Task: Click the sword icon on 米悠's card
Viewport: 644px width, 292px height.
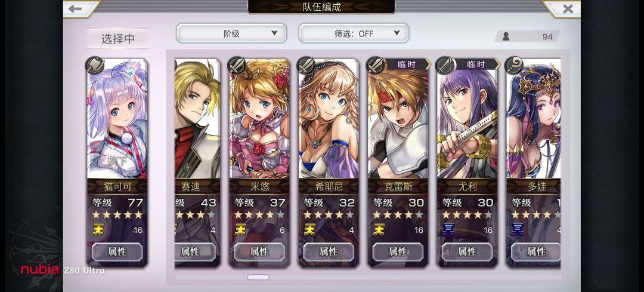Action: [x=237, y=65]
